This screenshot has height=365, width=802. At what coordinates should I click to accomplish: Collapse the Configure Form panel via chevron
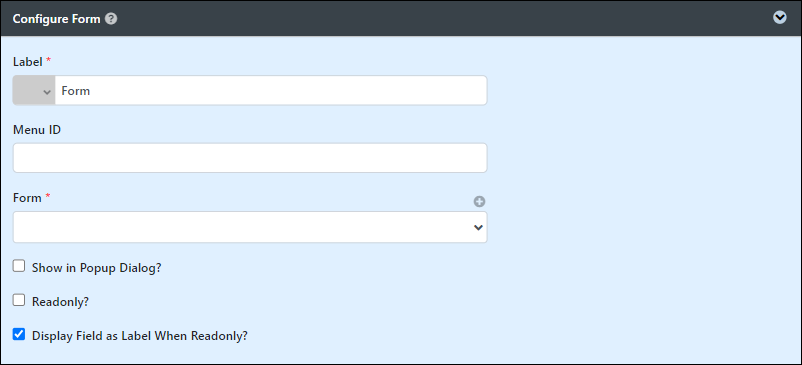(779, 18)
